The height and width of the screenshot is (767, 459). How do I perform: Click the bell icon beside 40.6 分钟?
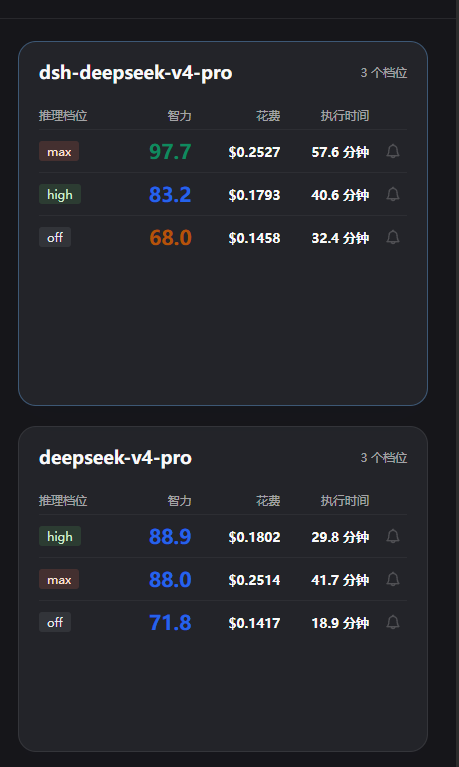[x=393, y=194]
